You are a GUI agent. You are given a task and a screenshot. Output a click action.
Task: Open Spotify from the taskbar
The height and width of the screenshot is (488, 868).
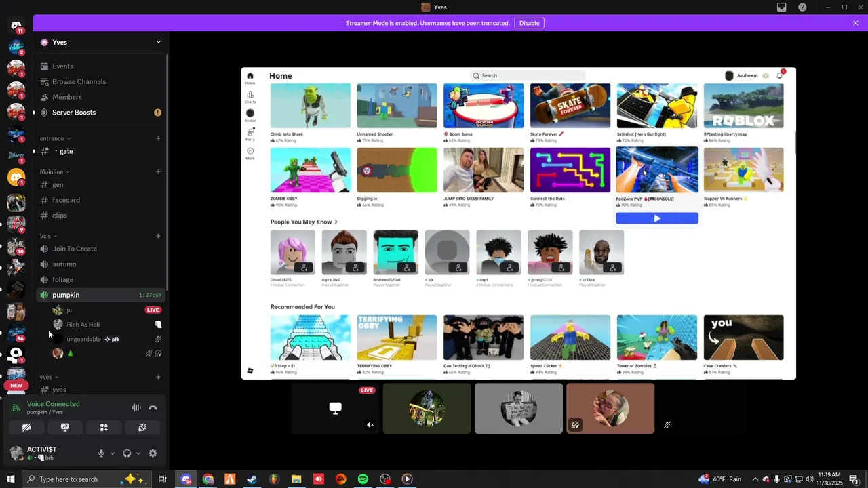pyautogui.click(x=363, y=479)
